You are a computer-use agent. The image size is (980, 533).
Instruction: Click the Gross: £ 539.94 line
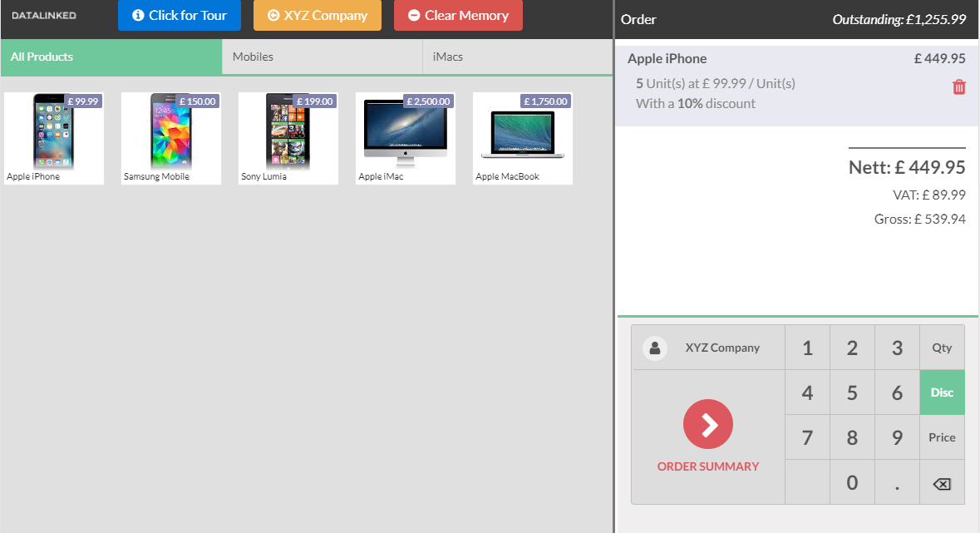coord(920,220)
